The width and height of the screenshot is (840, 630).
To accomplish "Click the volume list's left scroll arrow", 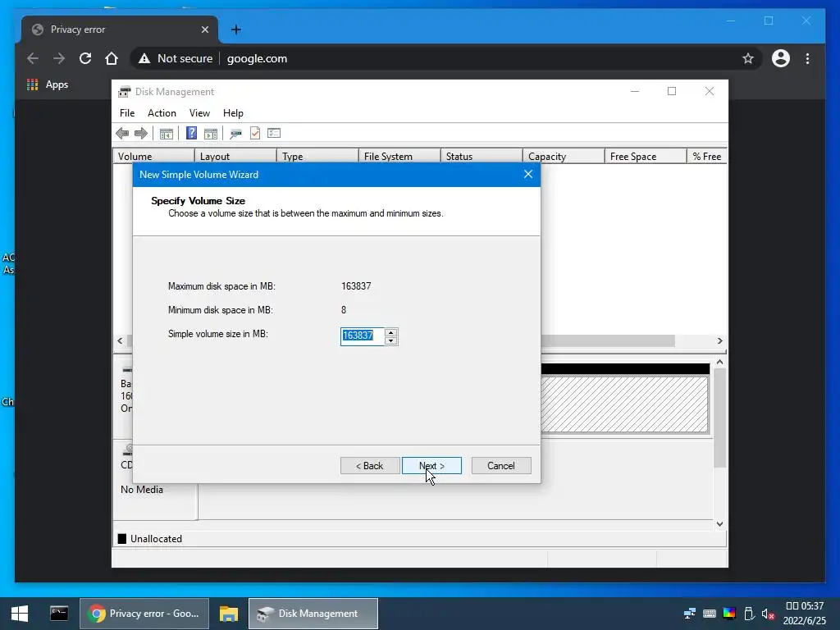I will coord(120,340).
